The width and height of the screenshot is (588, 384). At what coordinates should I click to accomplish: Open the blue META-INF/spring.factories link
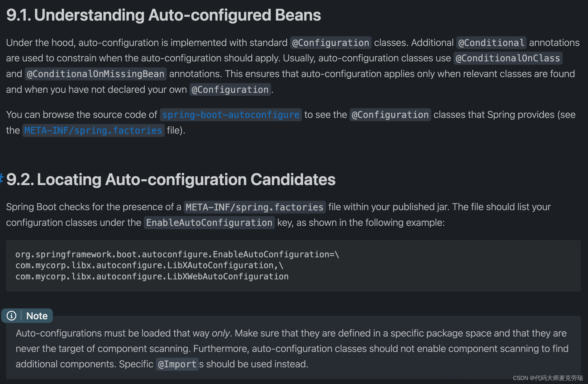pyautogui.click(x=93, y=131)
